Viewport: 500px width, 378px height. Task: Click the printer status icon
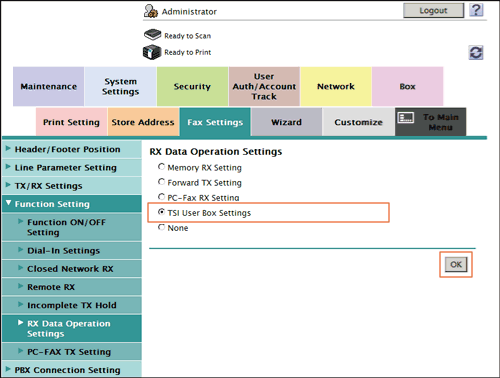[x=152, y=52]
